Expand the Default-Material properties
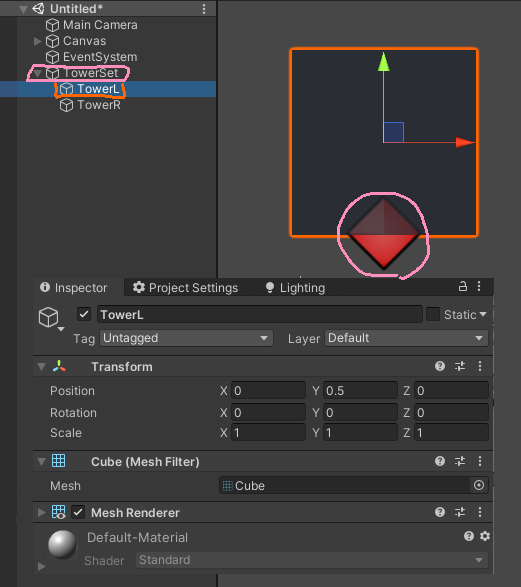521x587 pixels. tap(42, 567)
